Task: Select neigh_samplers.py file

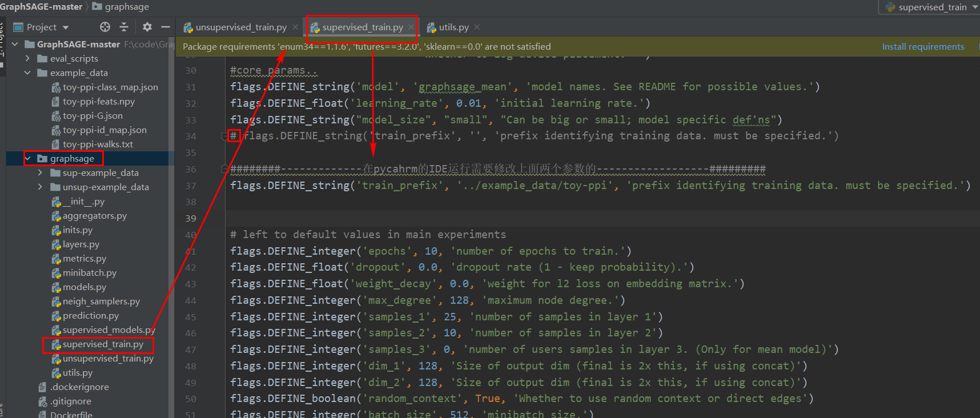Action: (x=101, y=301)
